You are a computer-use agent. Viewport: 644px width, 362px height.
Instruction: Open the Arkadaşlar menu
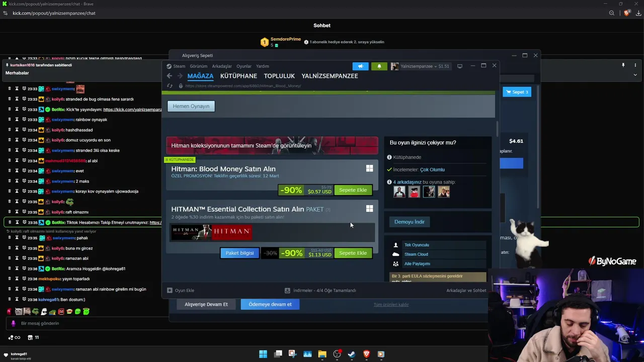222,66
